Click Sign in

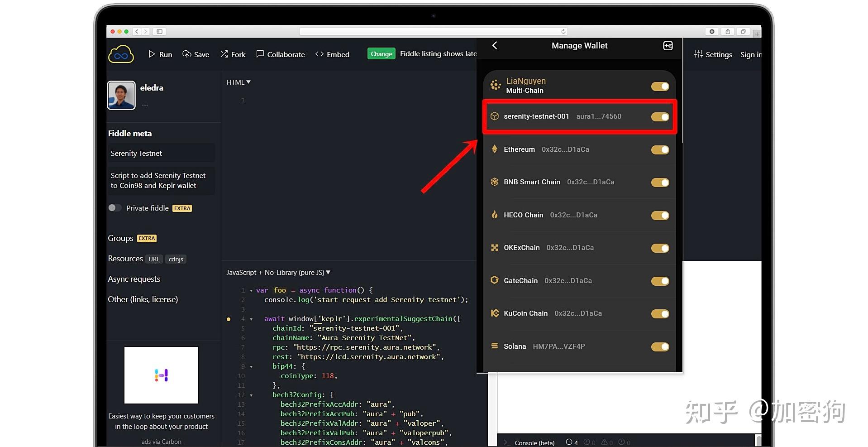click(750, 54)
